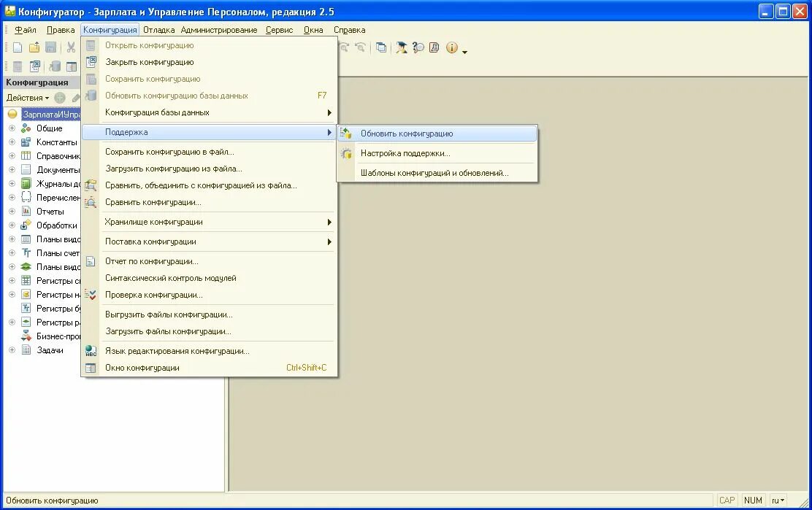
Task: Click the About info toolbar icon
Action: coord(451,47)
